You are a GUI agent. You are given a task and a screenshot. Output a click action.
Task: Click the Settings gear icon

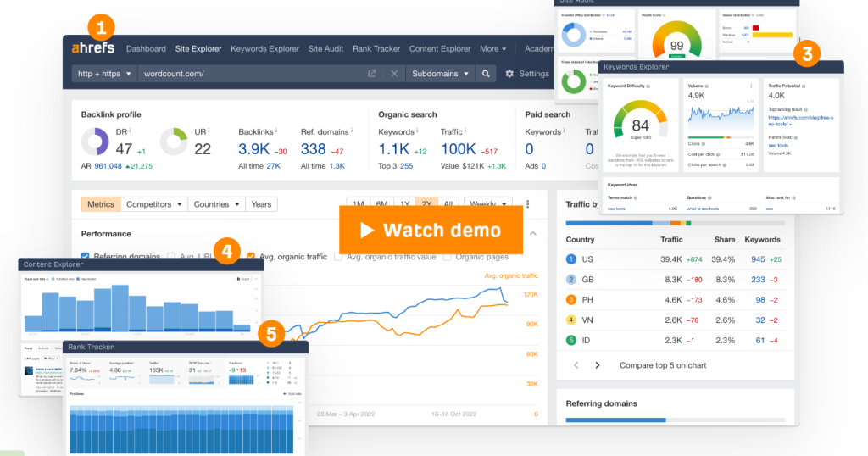point(509,74)
